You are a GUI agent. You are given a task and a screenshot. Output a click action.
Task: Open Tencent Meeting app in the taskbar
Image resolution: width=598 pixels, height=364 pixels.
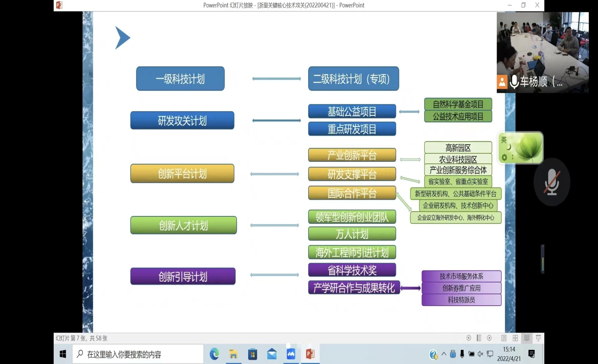(x=291, y=354)
